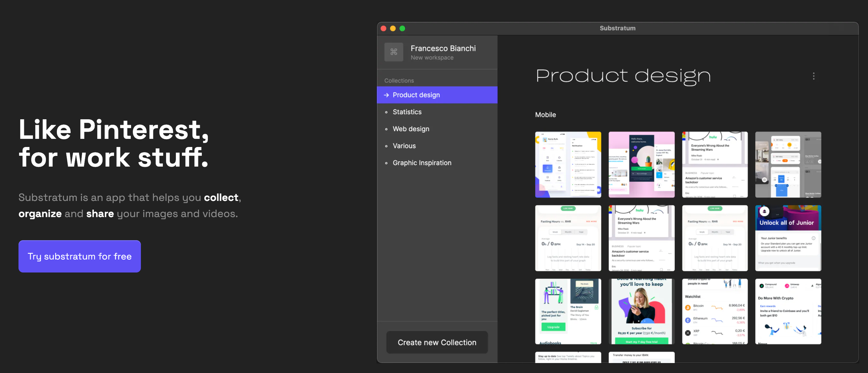868x373 pixels.
Task: Open the Graphic Inspiration collection
Action: (437, 163)
